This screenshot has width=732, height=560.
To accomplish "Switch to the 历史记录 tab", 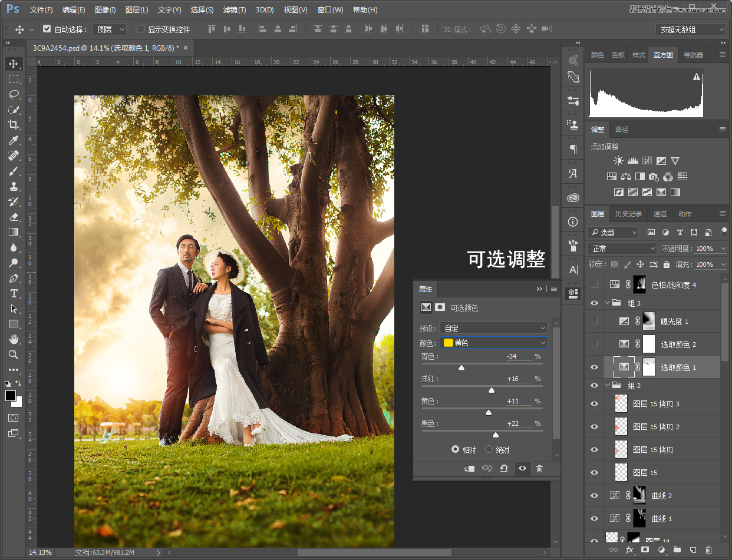I will point(628,214).
